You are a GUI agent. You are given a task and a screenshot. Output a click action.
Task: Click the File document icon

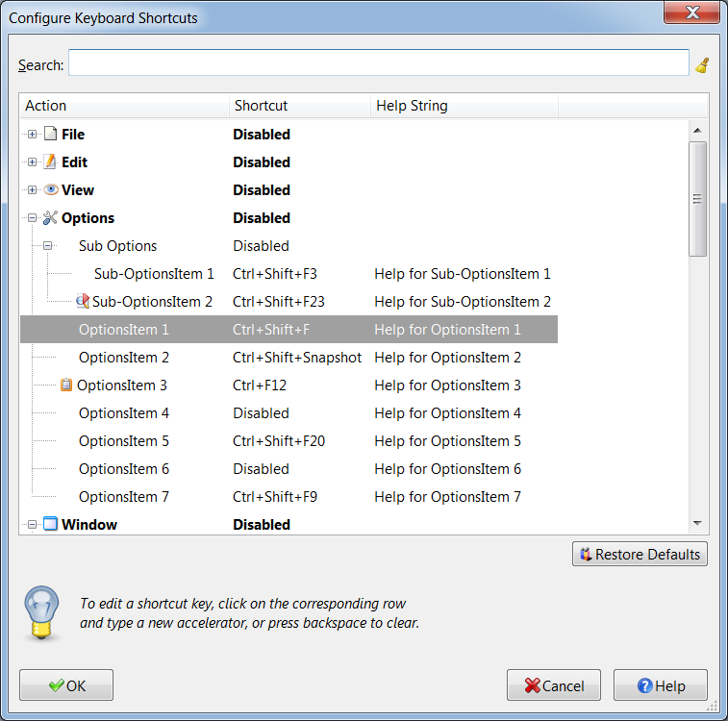51,135
